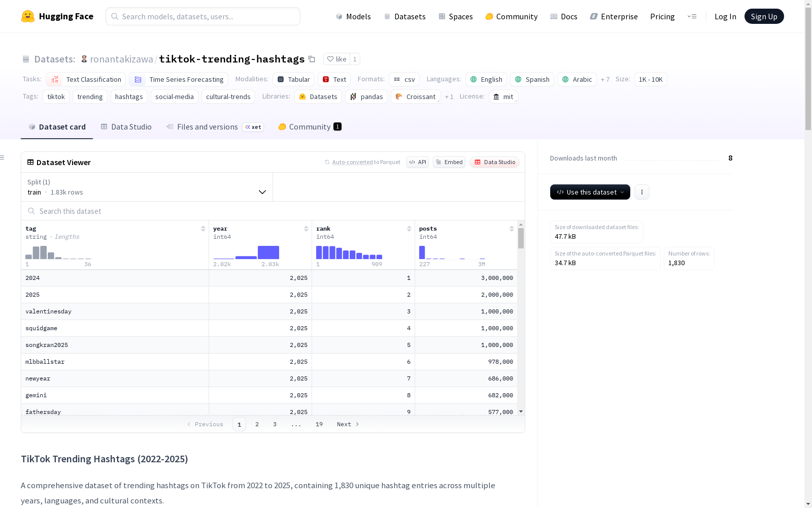Jump to page 2 of the table
This screenshot has height=508, width=812.
257,424
